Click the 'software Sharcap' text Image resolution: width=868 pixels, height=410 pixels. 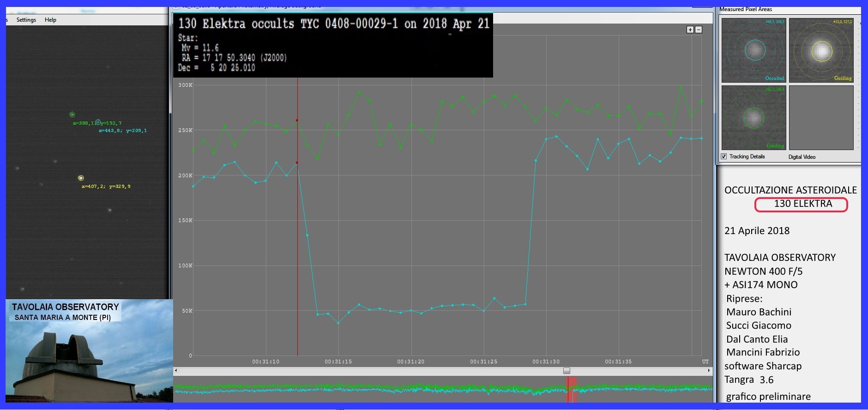763,366
